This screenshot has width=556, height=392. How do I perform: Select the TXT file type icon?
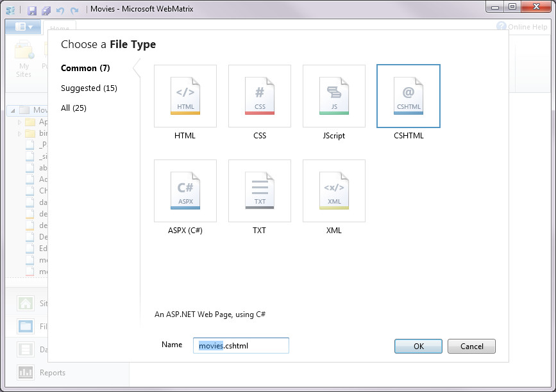tap(260, 191)
